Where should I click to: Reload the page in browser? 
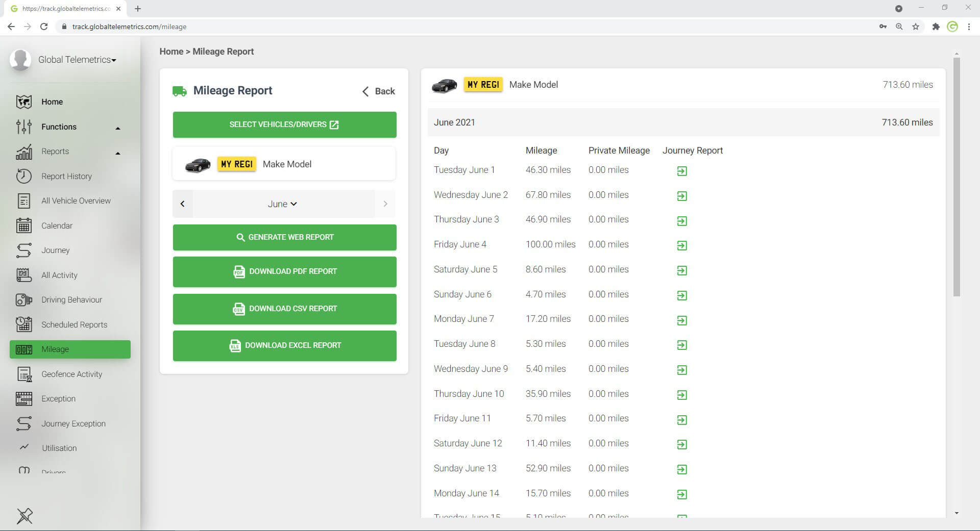coord(44,27)
